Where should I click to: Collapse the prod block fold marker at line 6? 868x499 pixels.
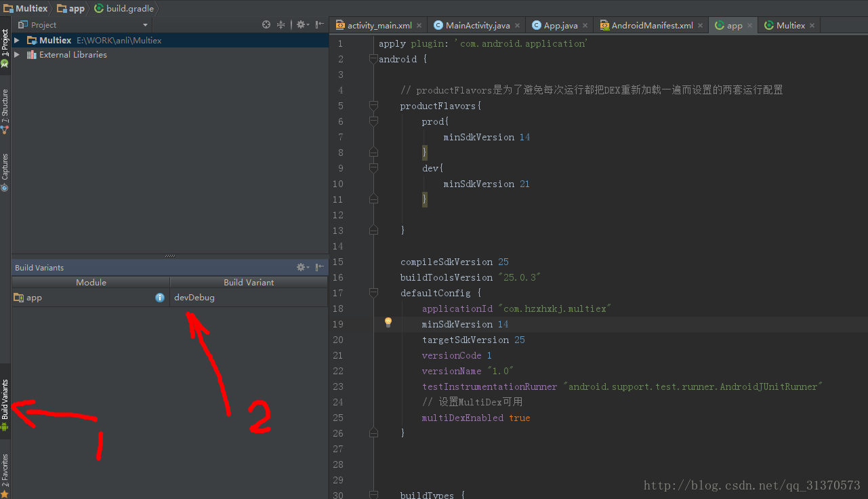(373, 121)
